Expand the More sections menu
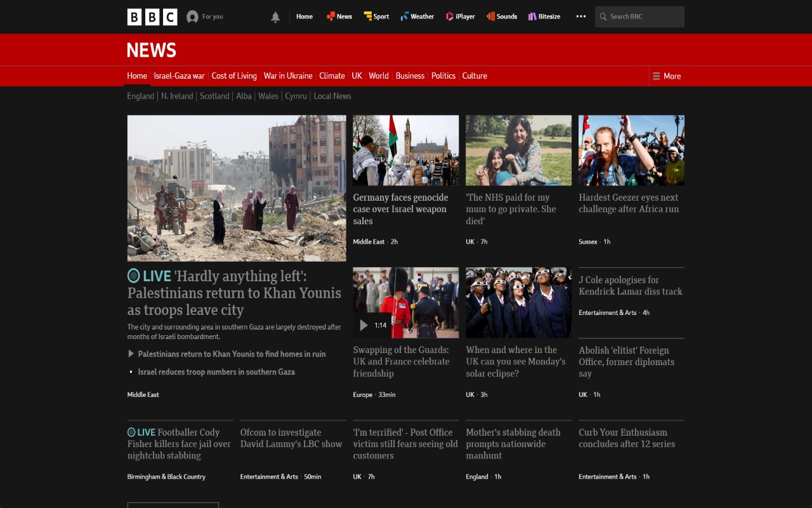812x508 pixels. 667,76
